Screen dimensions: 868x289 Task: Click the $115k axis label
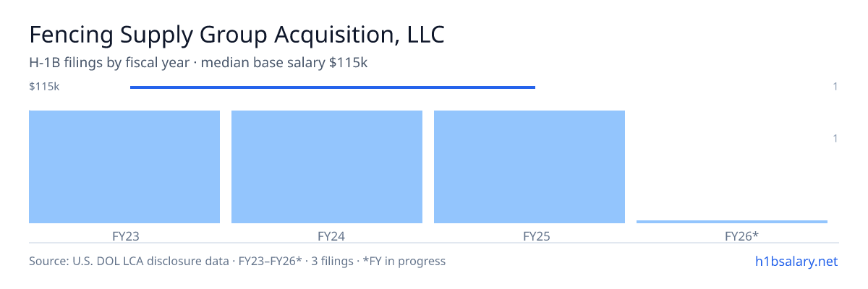click(x=44, y=87)
